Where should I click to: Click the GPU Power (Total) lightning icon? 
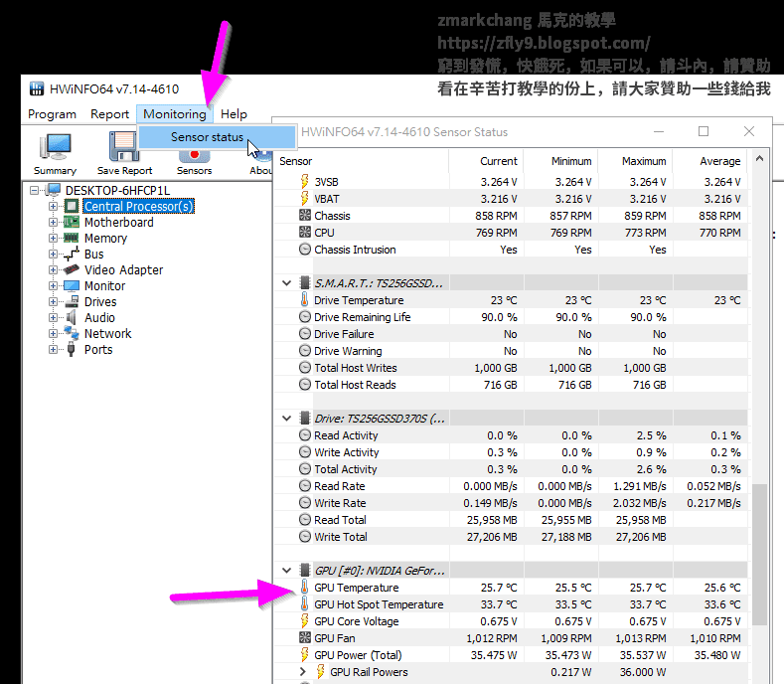click(304, 654)
